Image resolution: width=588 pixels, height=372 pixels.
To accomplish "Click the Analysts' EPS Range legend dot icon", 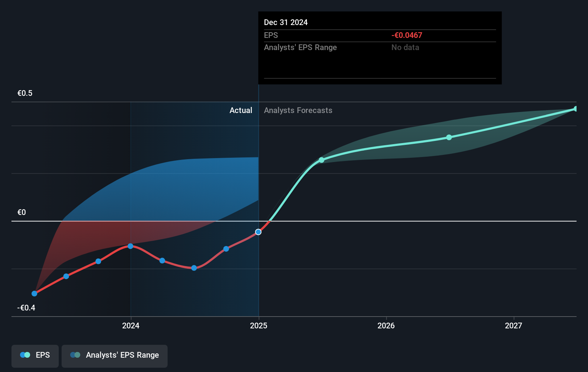I will click(x=75, y=355).
